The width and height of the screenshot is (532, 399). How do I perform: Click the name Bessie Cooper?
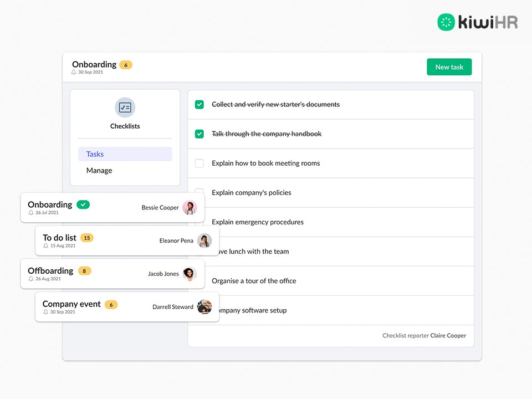coord(160,207)
